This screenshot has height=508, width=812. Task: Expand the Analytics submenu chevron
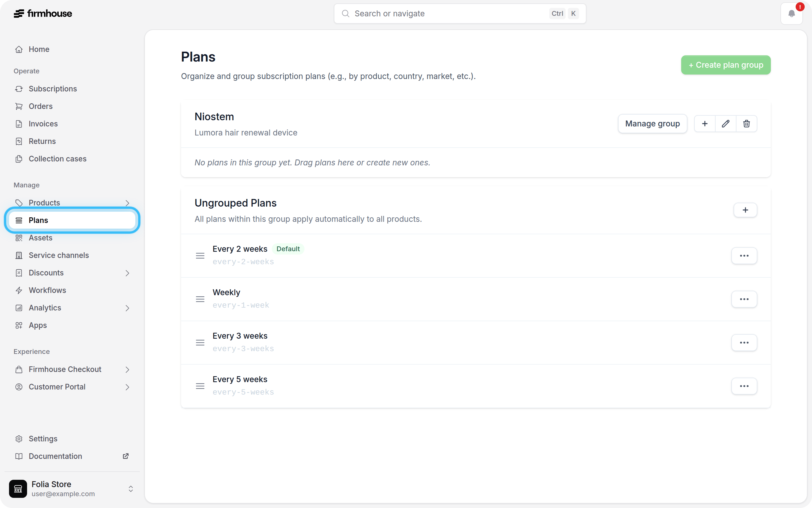(x=127, y=308)
